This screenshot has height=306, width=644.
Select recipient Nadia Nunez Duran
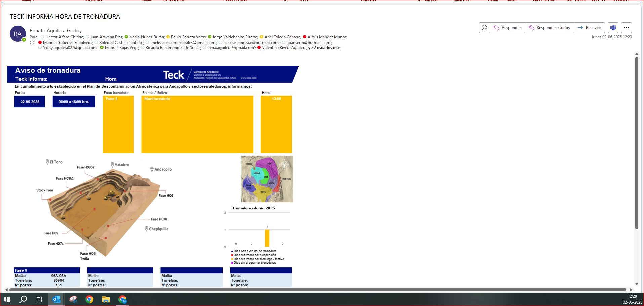click(x=147, y=37)
